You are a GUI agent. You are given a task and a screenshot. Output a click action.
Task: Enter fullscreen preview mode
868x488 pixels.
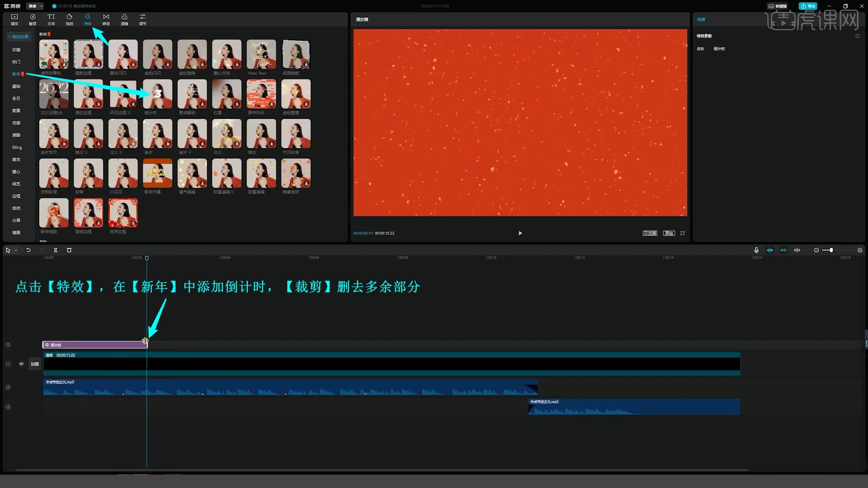point(683,233)
